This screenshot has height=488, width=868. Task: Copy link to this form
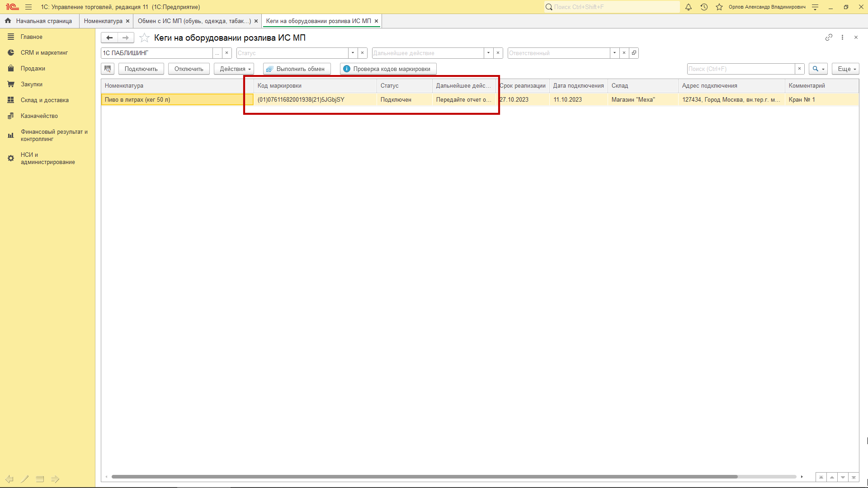pos(829,38)
